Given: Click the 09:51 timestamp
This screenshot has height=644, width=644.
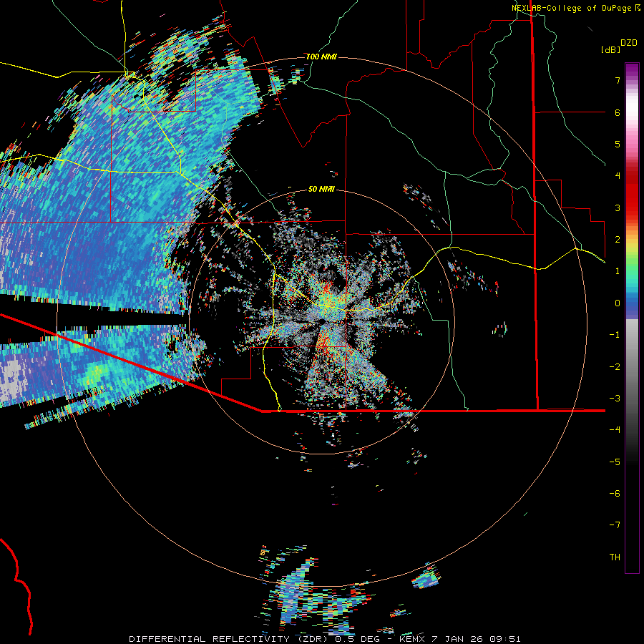Looking at the screenshot, I should (x=506, y=639).
